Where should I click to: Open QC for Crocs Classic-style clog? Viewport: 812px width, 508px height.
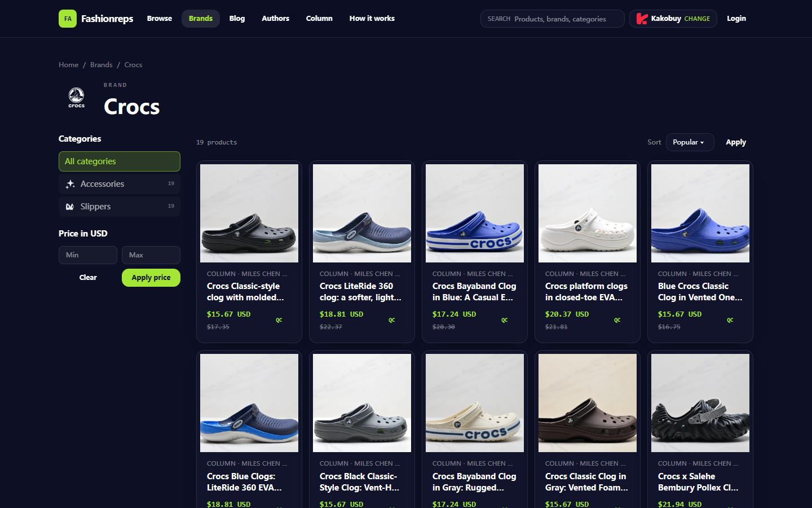(x=279, y=320)
